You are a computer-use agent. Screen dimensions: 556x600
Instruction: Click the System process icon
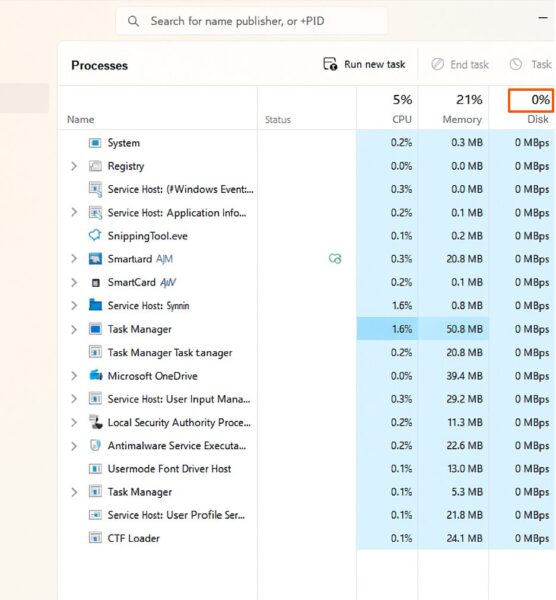95,143
